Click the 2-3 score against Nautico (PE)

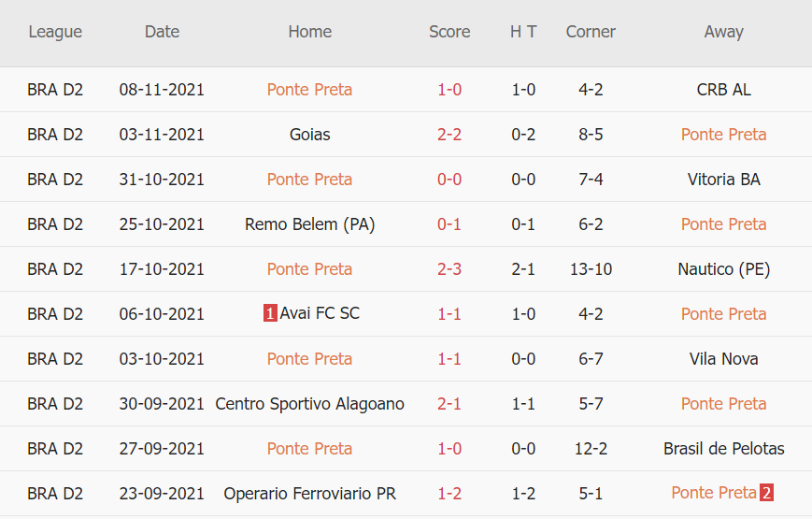449,269
